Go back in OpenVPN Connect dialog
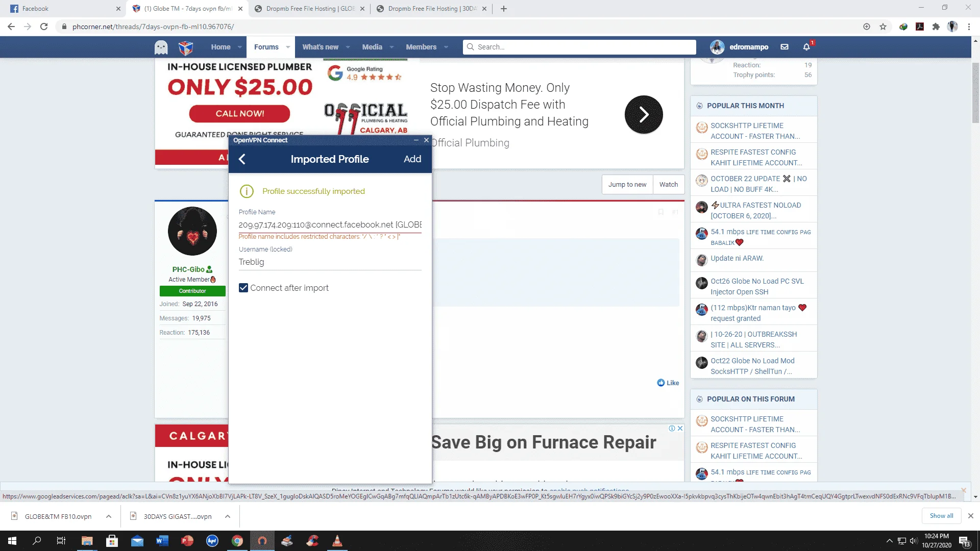This screenshot has width=980, height=551. click(242, 159)
